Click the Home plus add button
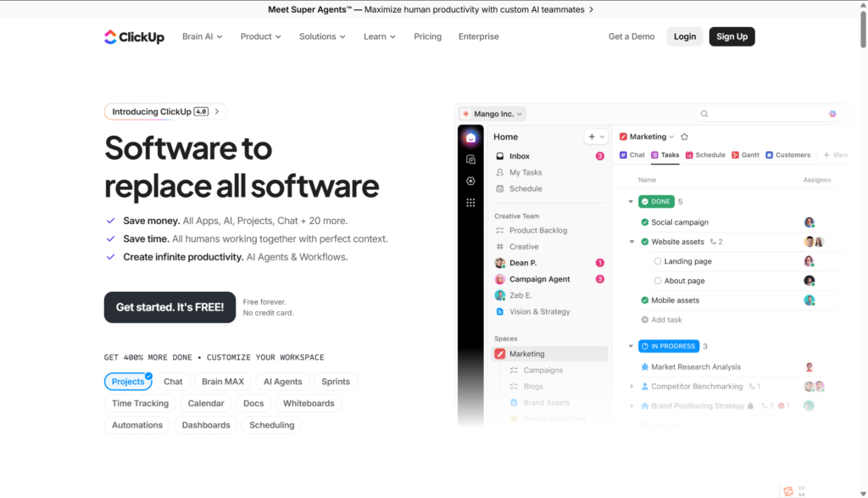The height and width of the screenshot is (498, 868). tap(592, 137)
